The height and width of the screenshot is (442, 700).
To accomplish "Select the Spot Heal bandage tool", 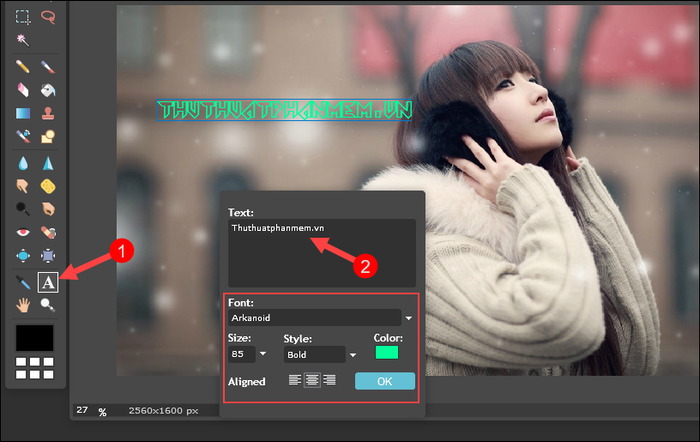I will (x=48, y=232).
